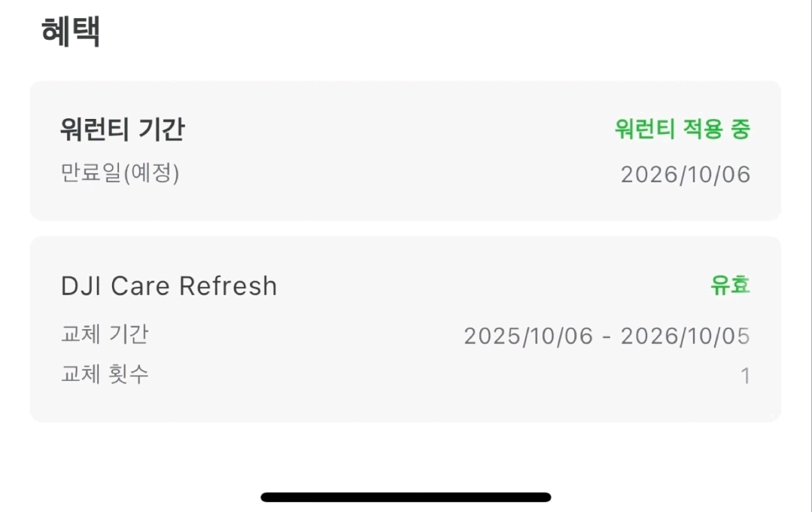Tap the home indicator bar at bottom
This screenshot has width=812, height=512.
(406, 496)
